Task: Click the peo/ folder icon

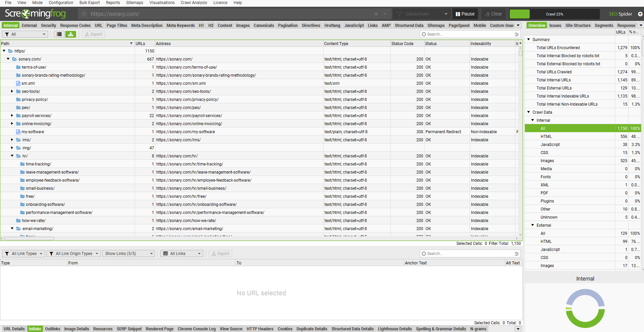Action: coord(19,108)
